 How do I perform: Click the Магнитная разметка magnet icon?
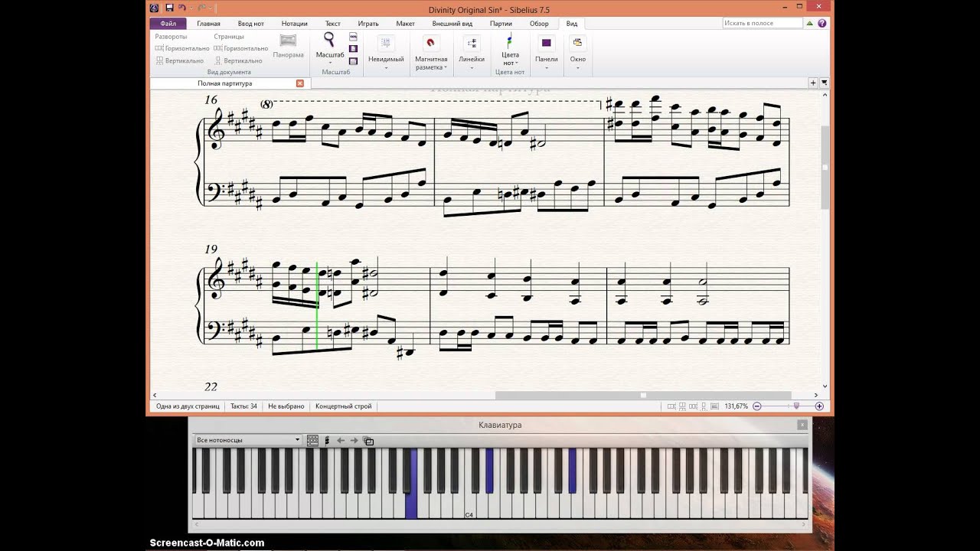430,43
